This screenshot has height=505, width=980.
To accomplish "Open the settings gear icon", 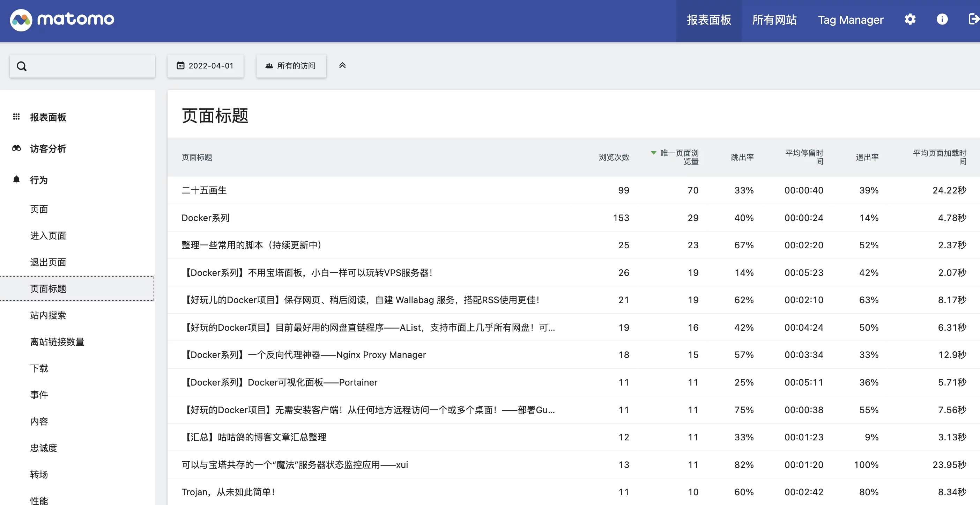I will point(911,20).
